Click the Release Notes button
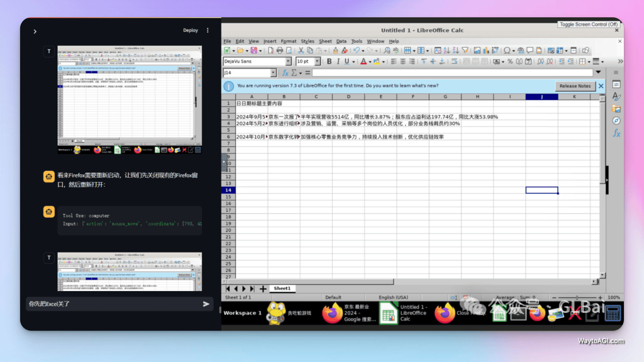This screenshot has width=644, height=362. 575,86
